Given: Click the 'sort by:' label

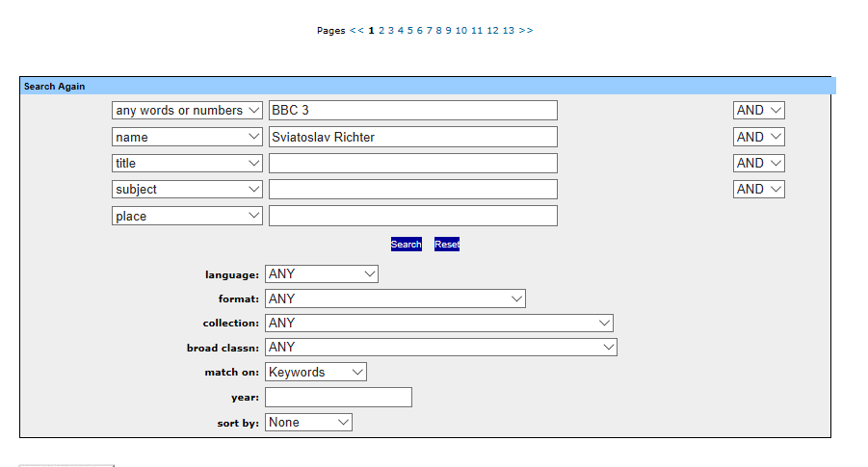Looking at the screenshot, I should (x=238, y=424).
